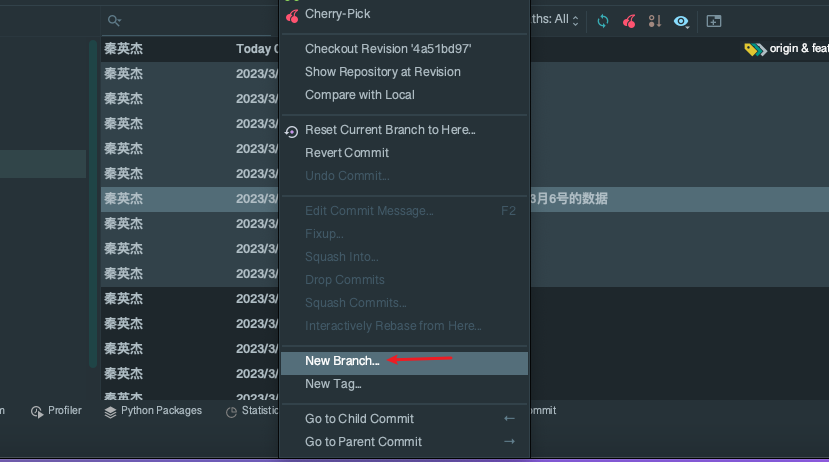Select Show Repository at Revision
Viewport: 829px width, 462px height.
(x=383, y=72)
